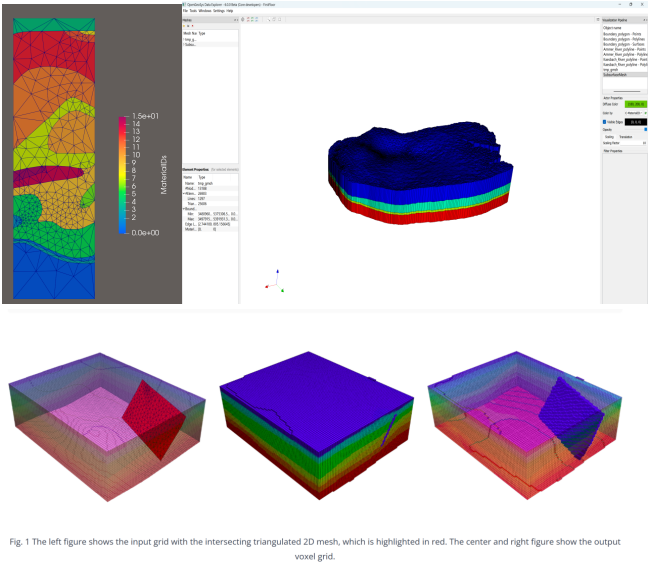Select Ammer_River_polyline - Polylines item
The width and height of the screenshot is (661, 563).
pos(625,54)
